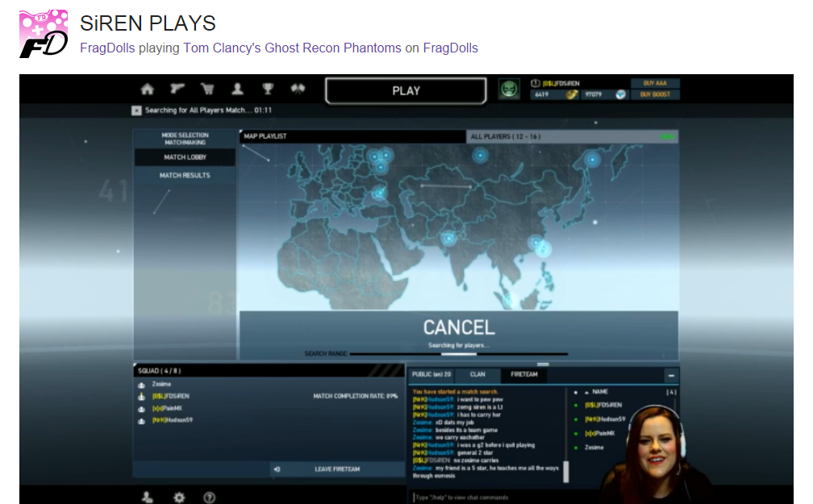This screenshot has width=813, height=504.
Task: Click the MATCH COMPLETION RATE text
Action: click(x=355, y=396)
